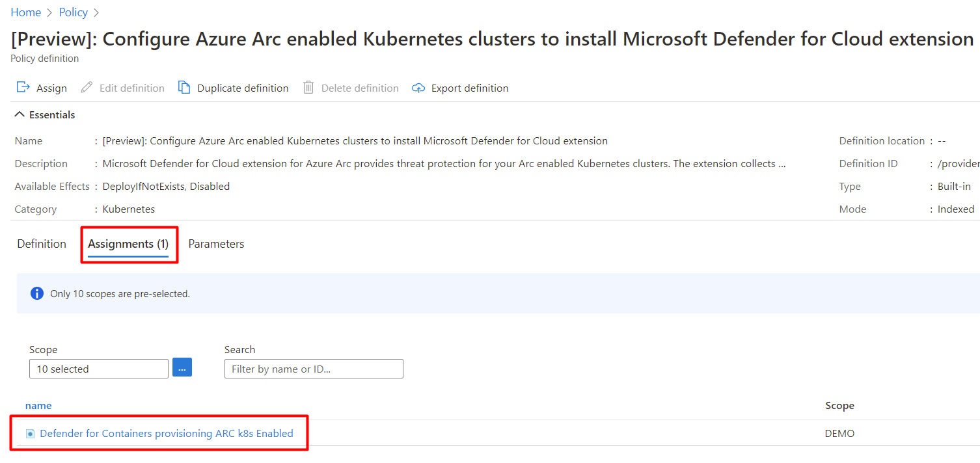Screen dimensions: 980x463
Task: Switch to the Parameters tab
Action: (x=216, y=244)
